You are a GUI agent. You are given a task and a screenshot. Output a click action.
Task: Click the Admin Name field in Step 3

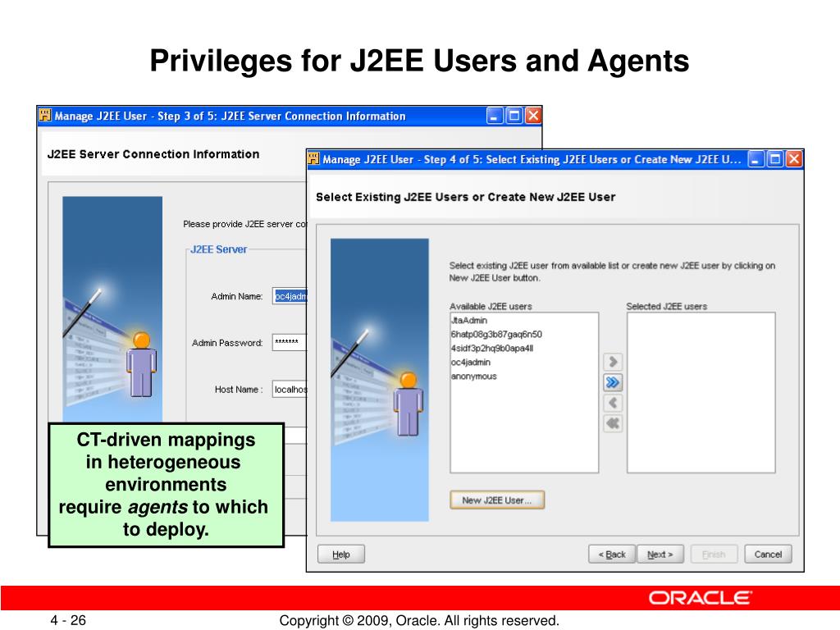pos(290,296)
